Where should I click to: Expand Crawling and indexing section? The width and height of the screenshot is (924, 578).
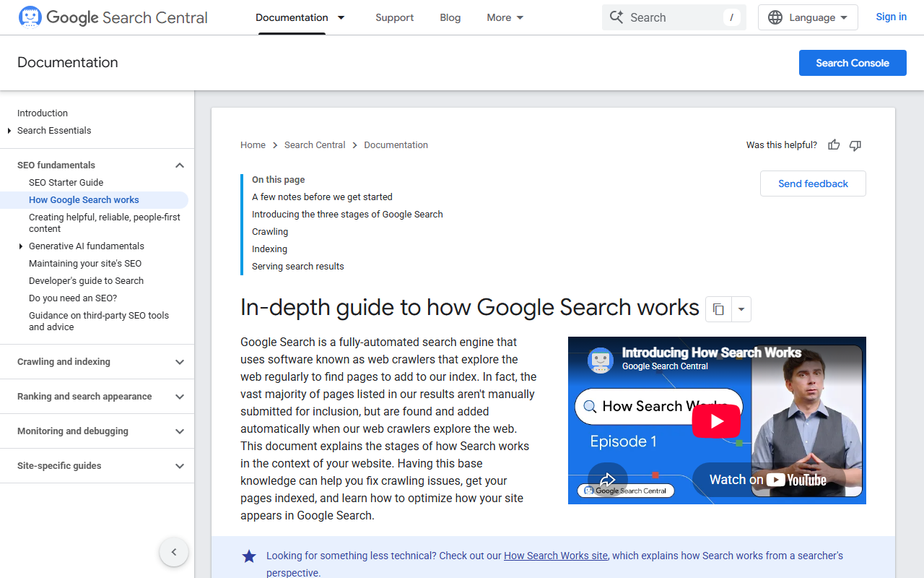click(x=180, y=362)
